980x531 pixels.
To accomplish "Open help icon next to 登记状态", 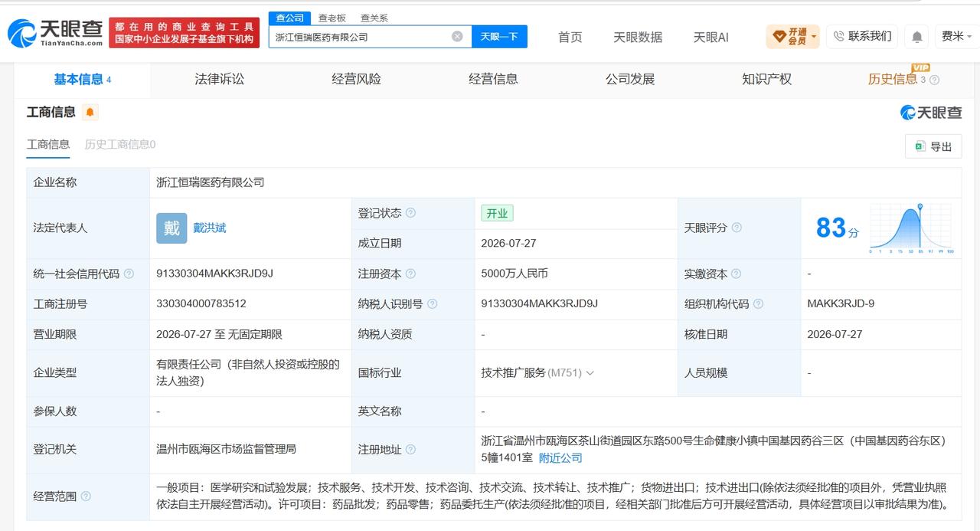I will (x=411, y=213).
